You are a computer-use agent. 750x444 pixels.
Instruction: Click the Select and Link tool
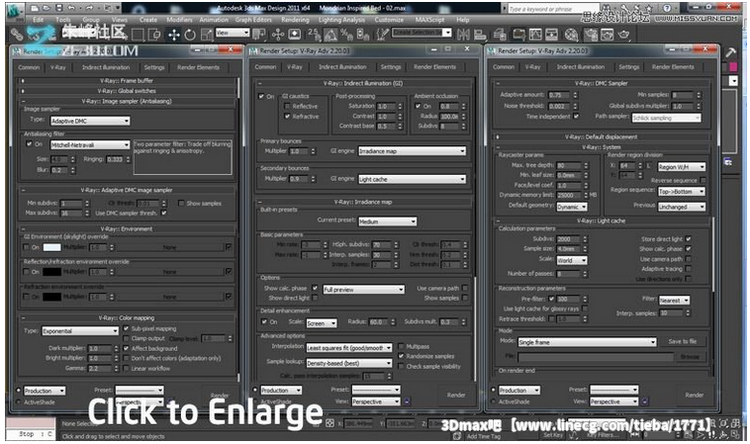coord(17,34)
